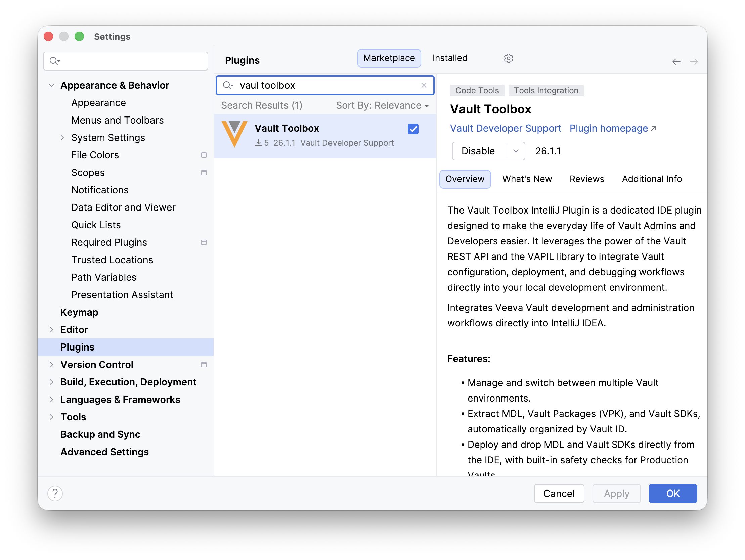The width and height of the screenshot is (745, 560).
Task: Navigate forward with the right arrow
Action: pyautogui.click(x=694, y=62)
